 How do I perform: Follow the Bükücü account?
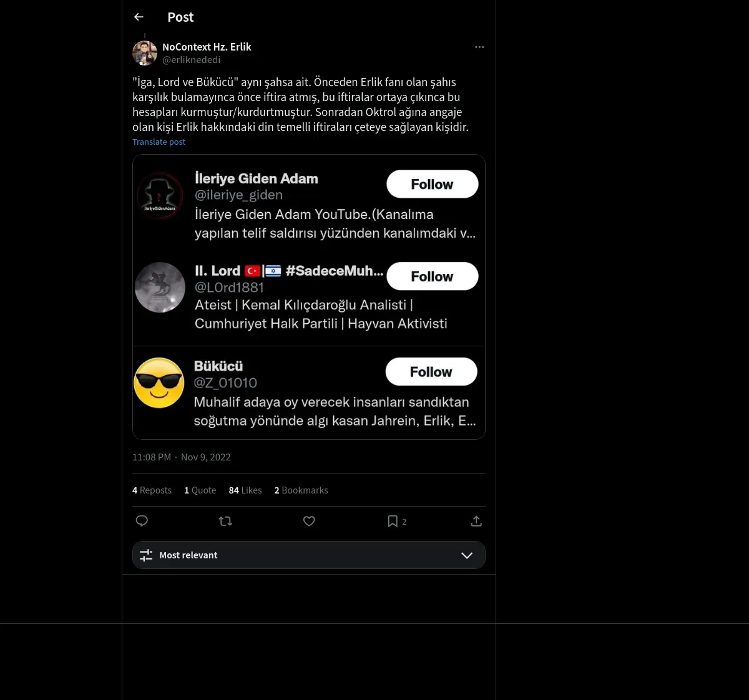pyautogui.click(x=431, y=372)
